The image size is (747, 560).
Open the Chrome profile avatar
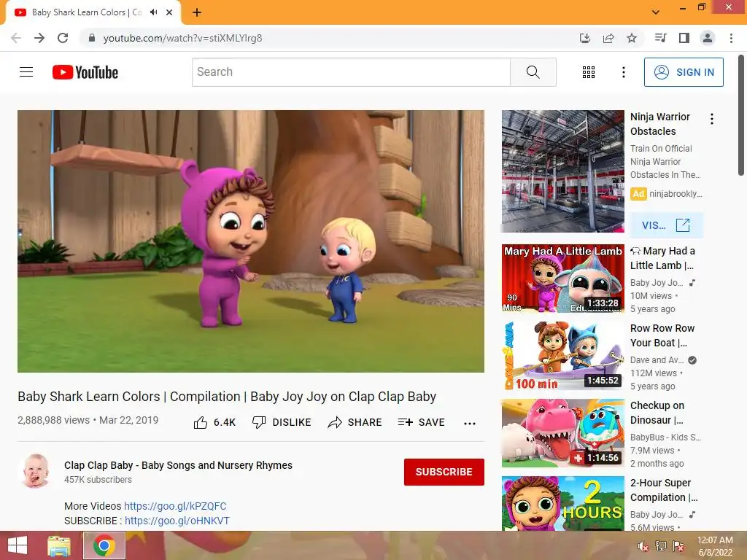click(708, 38)
